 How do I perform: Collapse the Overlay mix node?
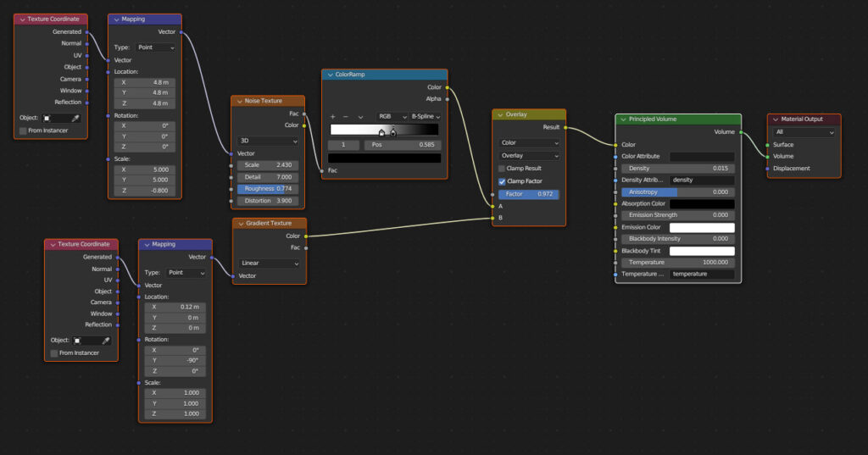pos(500,114)
